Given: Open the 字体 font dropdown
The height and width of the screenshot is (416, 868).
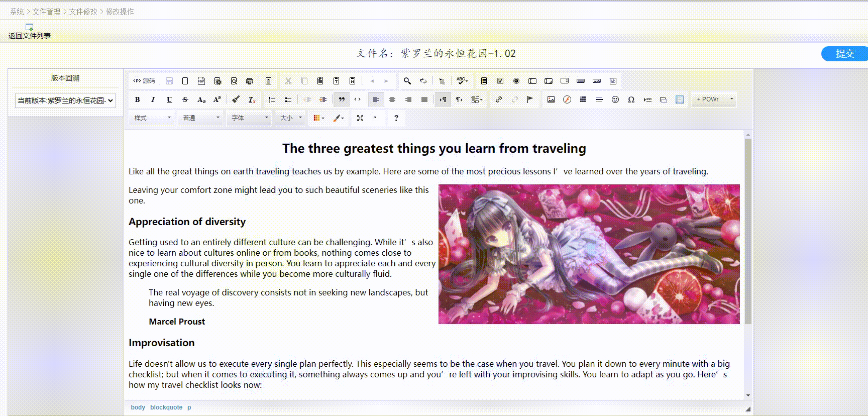Looking at the screenshot, I should coord(250,118).
